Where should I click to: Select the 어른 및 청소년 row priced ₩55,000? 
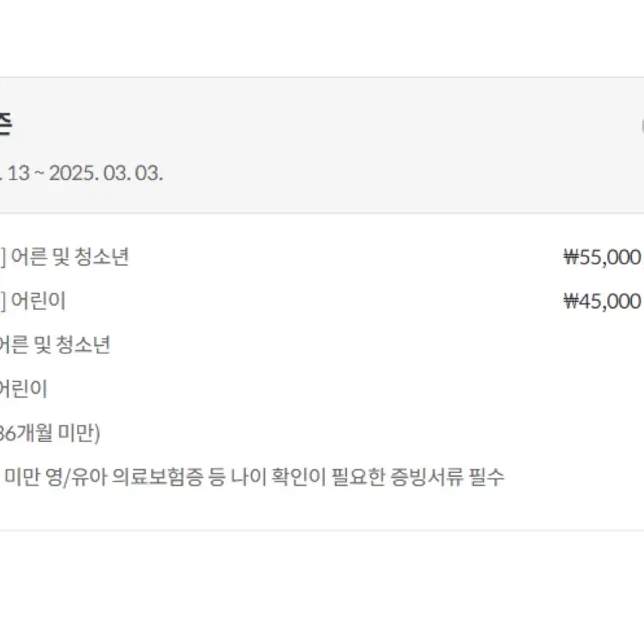tap(322, 257)
